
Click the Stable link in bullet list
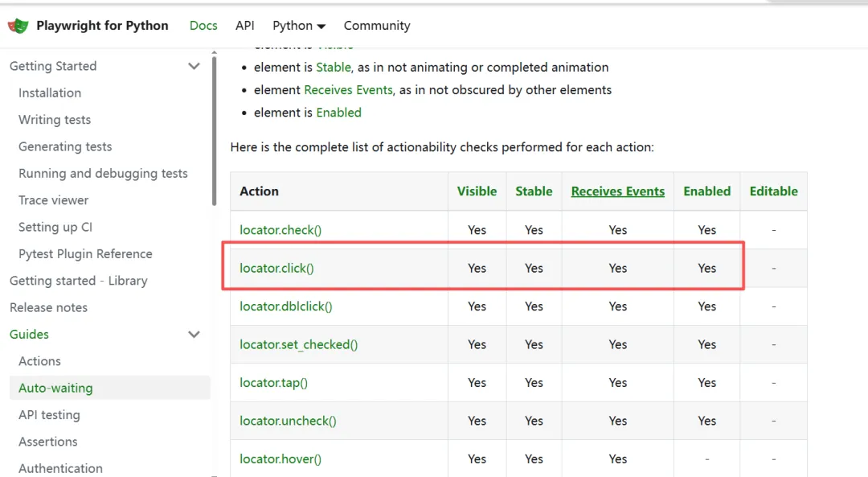pos(334,68)
